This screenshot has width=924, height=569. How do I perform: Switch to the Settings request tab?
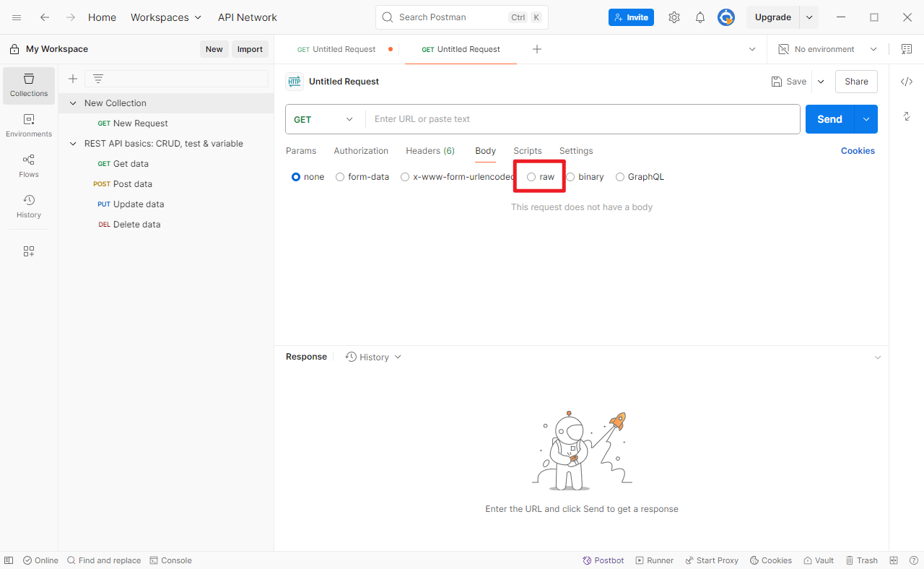576,151
